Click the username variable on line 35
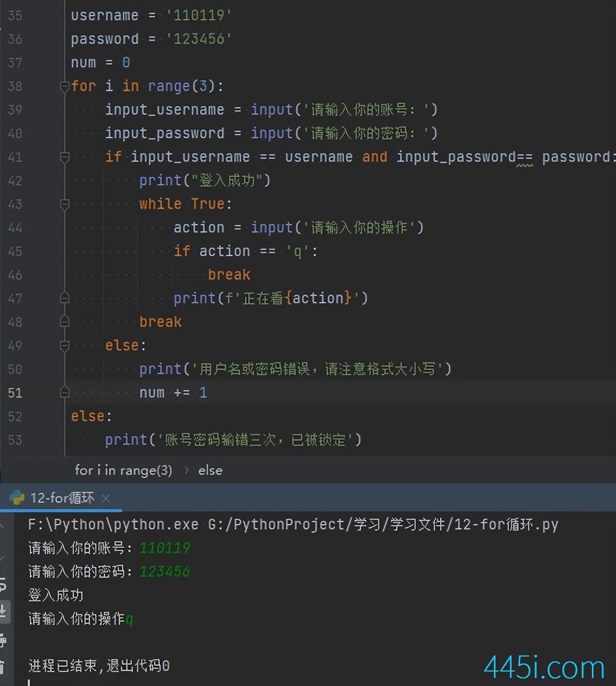 tap(104, 15)
